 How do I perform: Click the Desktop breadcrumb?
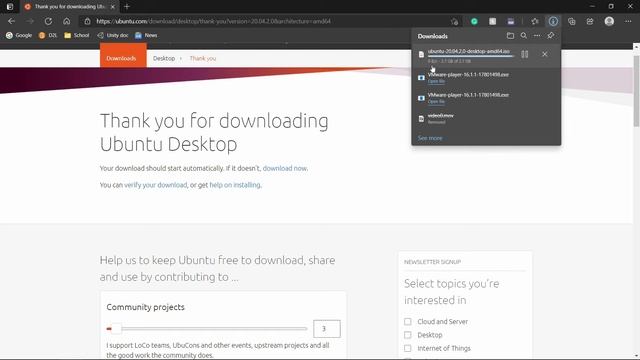tap(164, 58)
